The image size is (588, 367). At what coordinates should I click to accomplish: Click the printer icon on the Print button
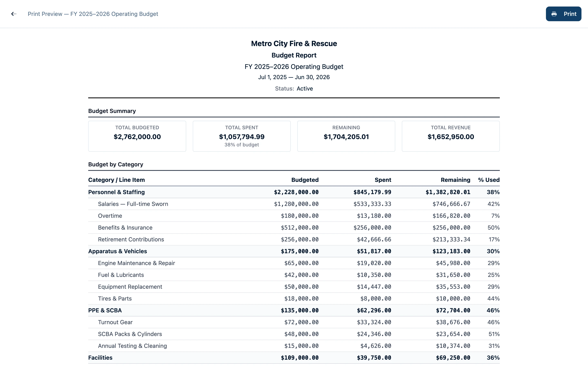(554, 14)
